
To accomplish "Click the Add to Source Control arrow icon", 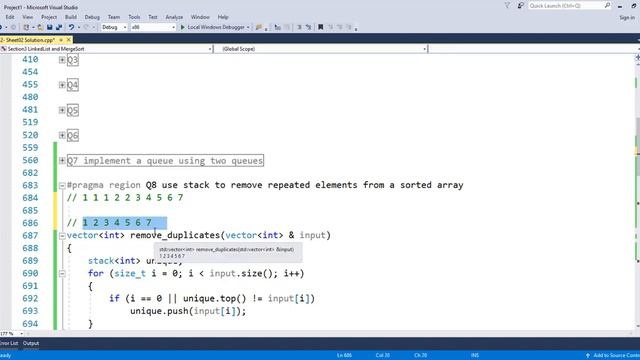I will click(x=588, y=356).
